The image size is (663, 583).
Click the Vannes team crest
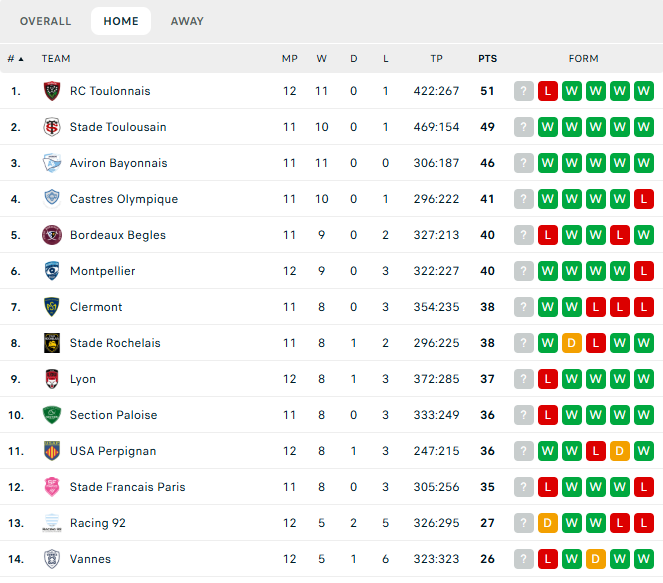(x=52, y=559)
